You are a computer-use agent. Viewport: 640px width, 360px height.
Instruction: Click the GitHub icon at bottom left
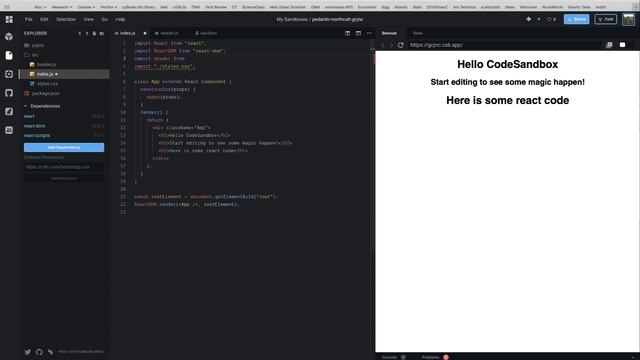click(39, 352)
